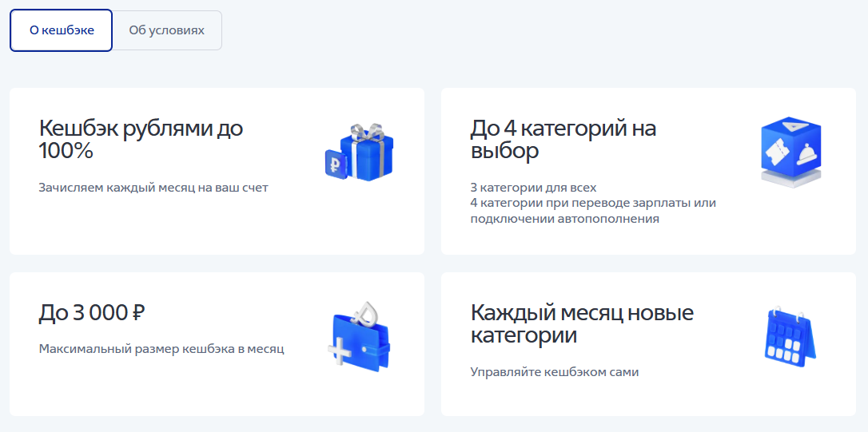Switch to the "О кешбэке" tab
The width and height of the screenshot is (868, 432).
coord(62,30)
